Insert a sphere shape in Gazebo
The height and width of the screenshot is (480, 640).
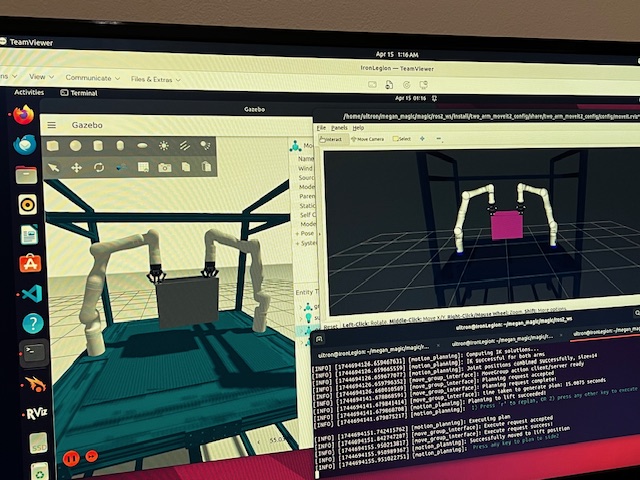pyautogui.click(x=76, y=146)
